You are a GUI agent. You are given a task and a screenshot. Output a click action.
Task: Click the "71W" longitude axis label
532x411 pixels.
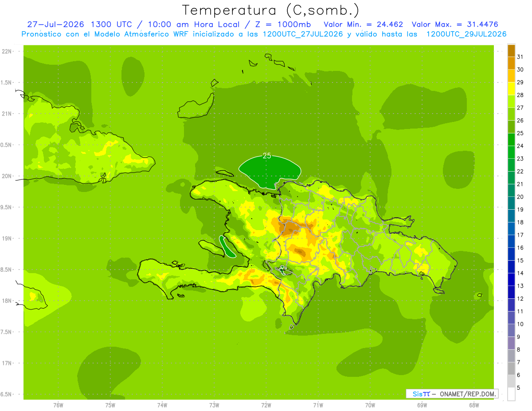click(318, 404)
